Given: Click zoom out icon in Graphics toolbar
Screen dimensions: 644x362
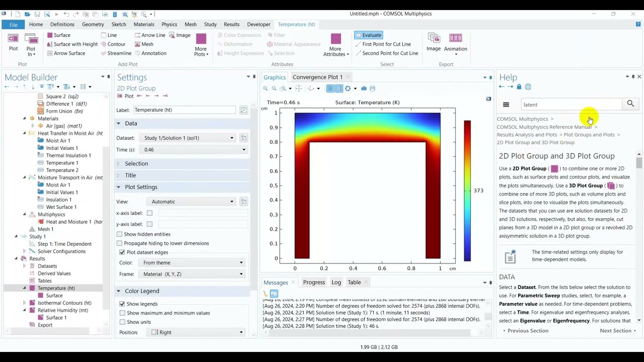Looking at the screenshot, I should (274, 88).
